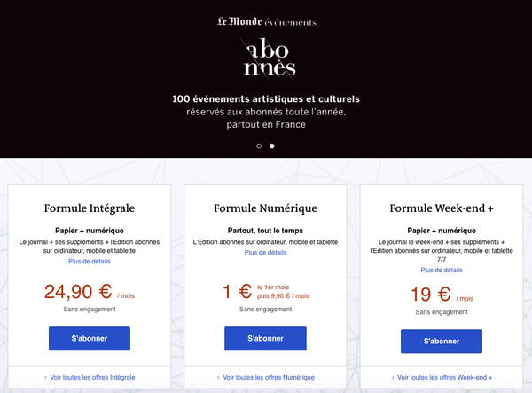Screen dimensions: 532x393
Task: Click the Formule Numérique card title
Action: pyautogui.click(x=265, y=208)
